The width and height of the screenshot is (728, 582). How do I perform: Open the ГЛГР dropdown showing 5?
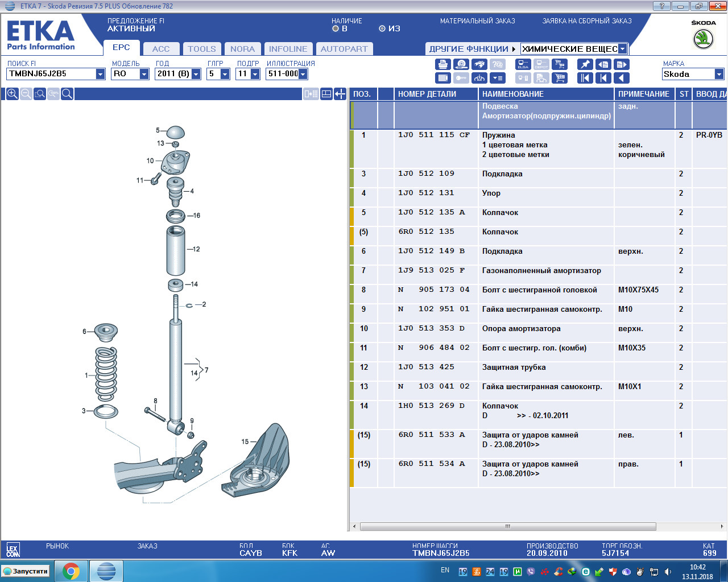click(225, 74)
